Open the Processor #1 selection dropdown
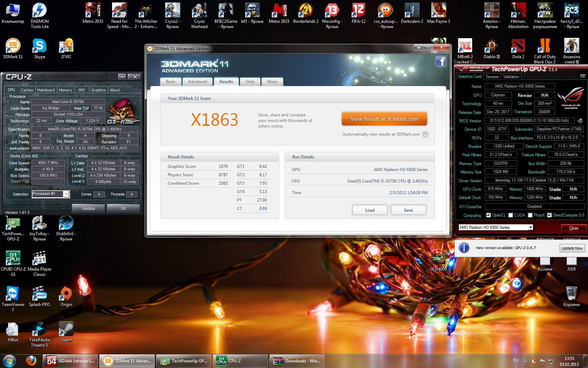This screenshot has height=368, width=588. pyautogui.click(x=51, y=194)
